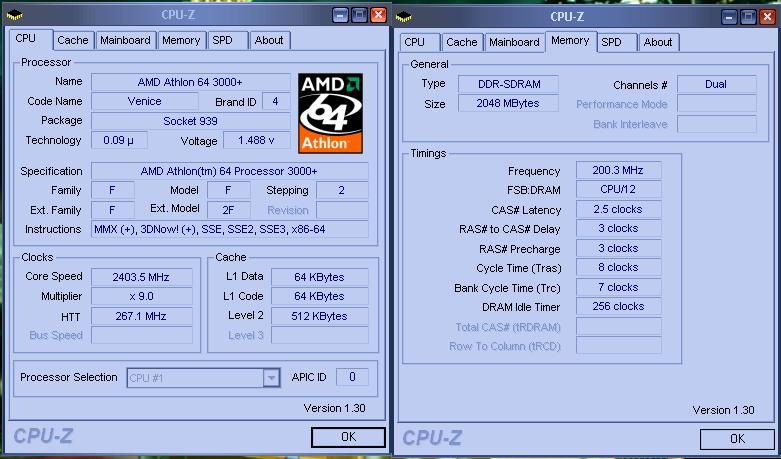This screenshot has height=459, width=781.
Task: Click the L1 Code cache value
Action: tap(320, 297)
